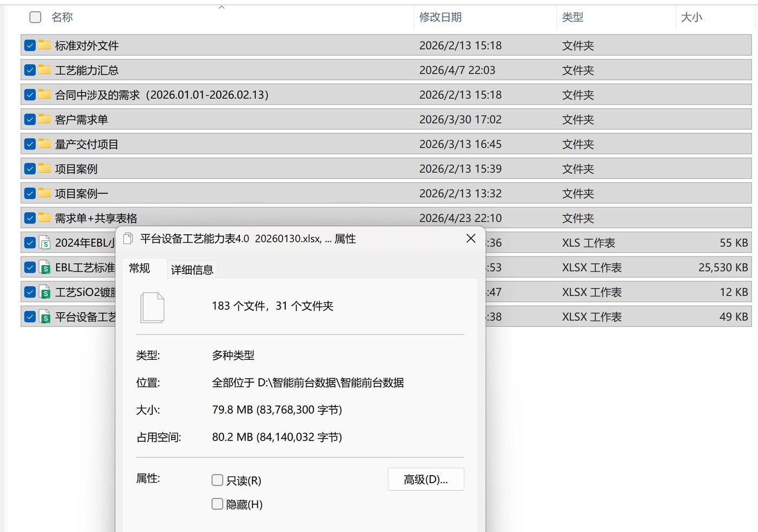Viewport: 758px width, 532px height.
Task: Click the document icon in the properties title bar
Action: coord(128,239)
